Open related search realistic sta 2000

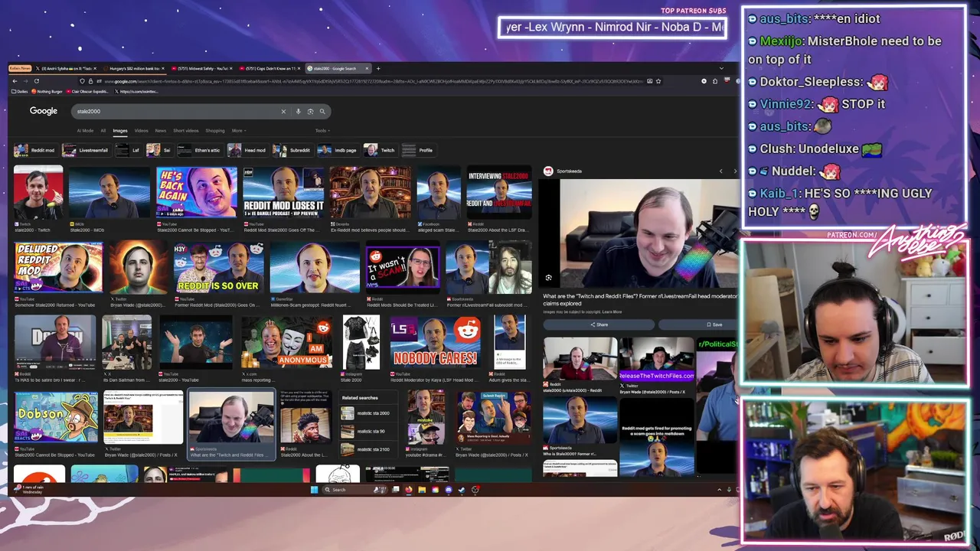(x=367, y=413)
